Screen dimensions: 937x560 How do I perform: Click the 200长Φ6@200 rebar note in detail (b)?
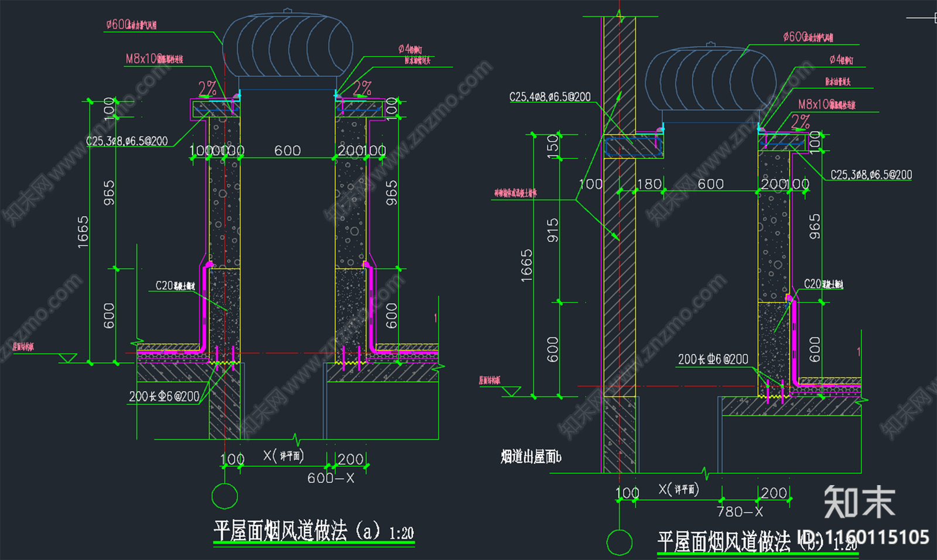pyautogui.click(x=713, y=359)
